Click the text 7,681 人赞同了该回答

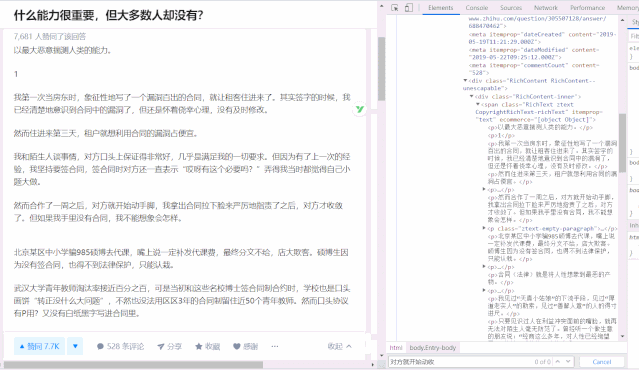coord(50,36)
